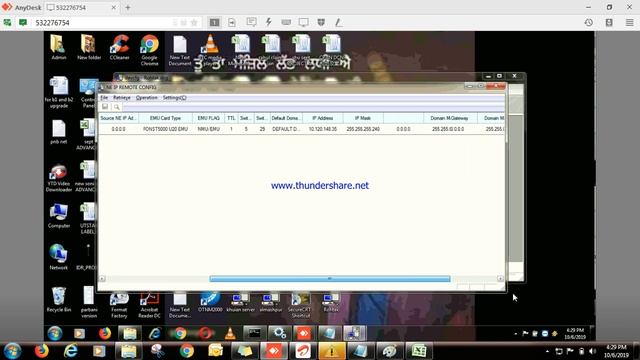Viewport: 640px width, 360px height.
Task: Open the Computer icon on remote desktop
Action: click(x=59, y=216)
